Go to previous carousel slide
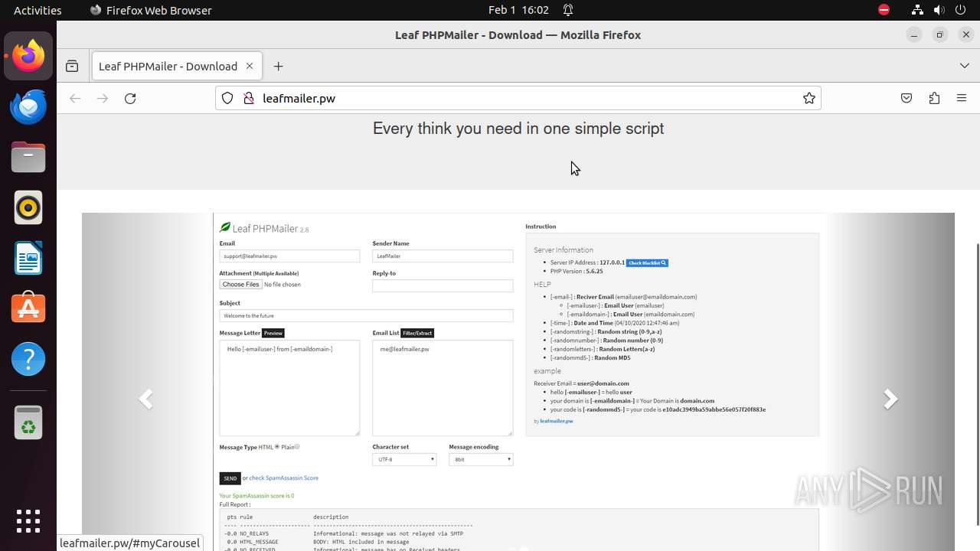 pyautogui.click(x=145, y=399)
